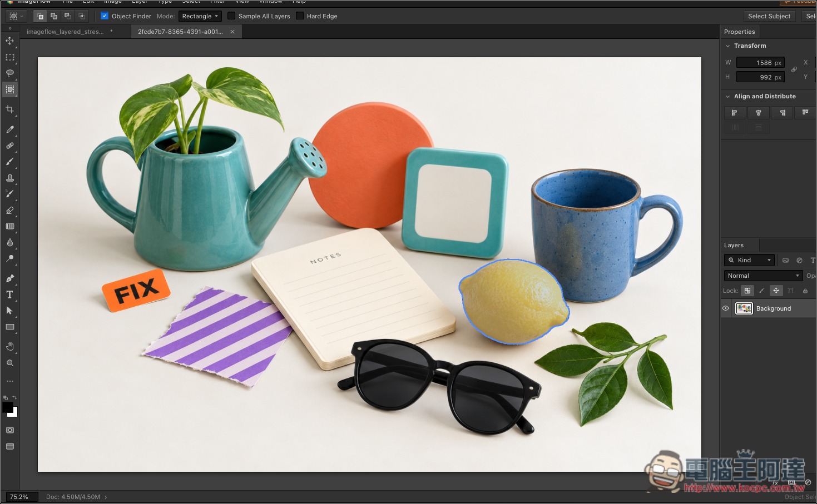Viewport: 817px width, 504px height.
Task: Select the Brush tool
Action: click(10, 162)
